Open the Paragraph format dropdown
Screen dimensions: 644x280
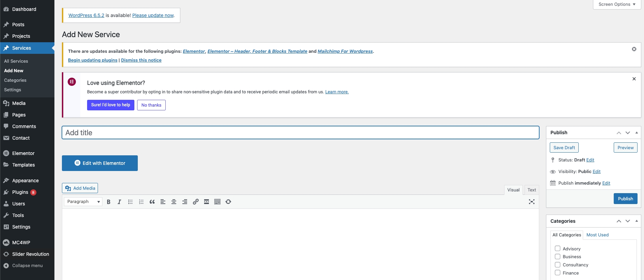(x=83, y=202)
